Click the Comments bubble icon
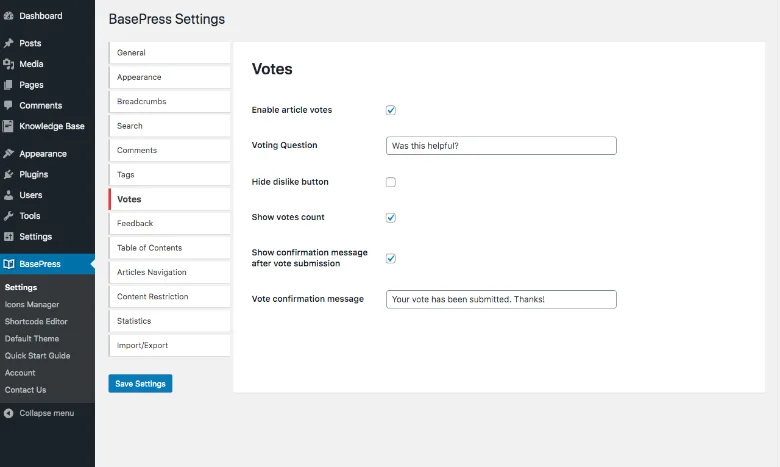The image size is (780, 467). coord(8,105)
